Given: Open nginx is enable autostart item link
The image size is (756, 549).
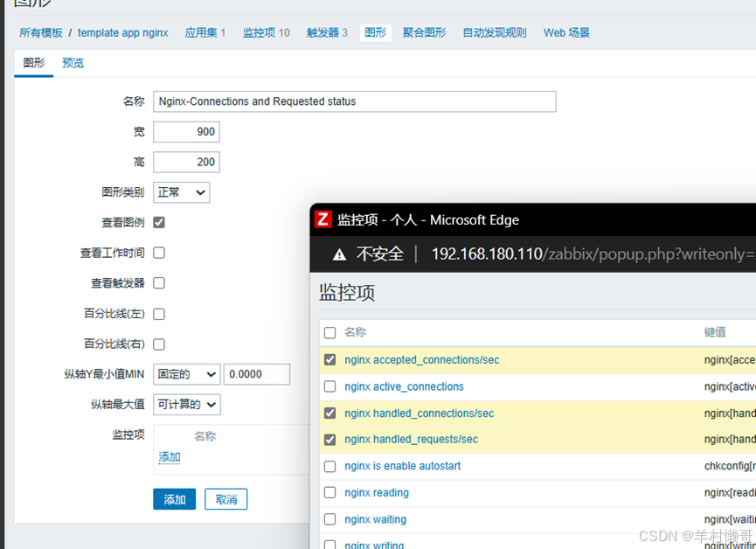Looking at the screenshot, I should pos(403,466).
